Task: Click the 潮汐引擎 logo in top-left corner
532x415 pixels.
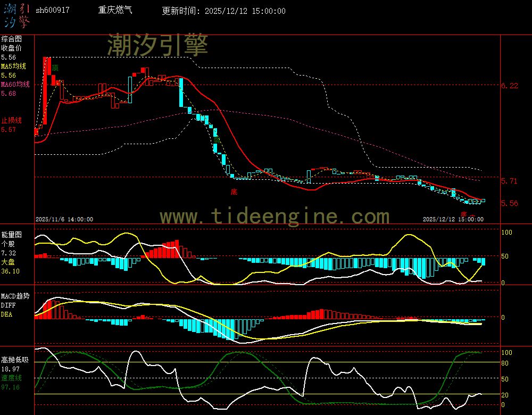Action: tap(16, 15)
